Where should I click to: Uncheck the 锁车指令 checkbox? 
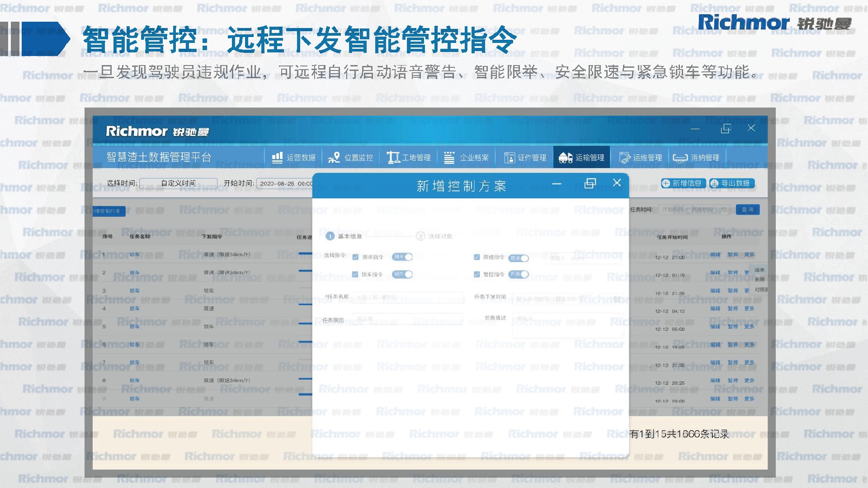click(x=355, y=274)
